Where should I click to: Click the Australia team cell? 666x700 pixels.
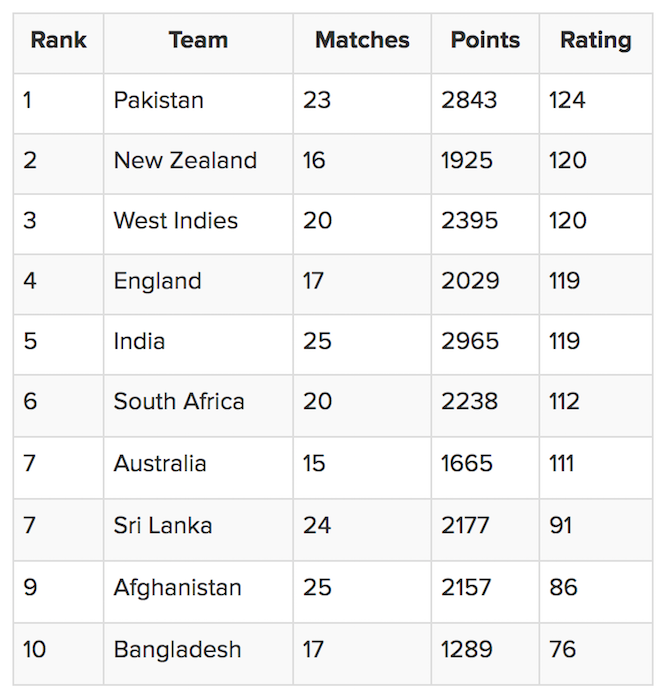click(160, 464)
